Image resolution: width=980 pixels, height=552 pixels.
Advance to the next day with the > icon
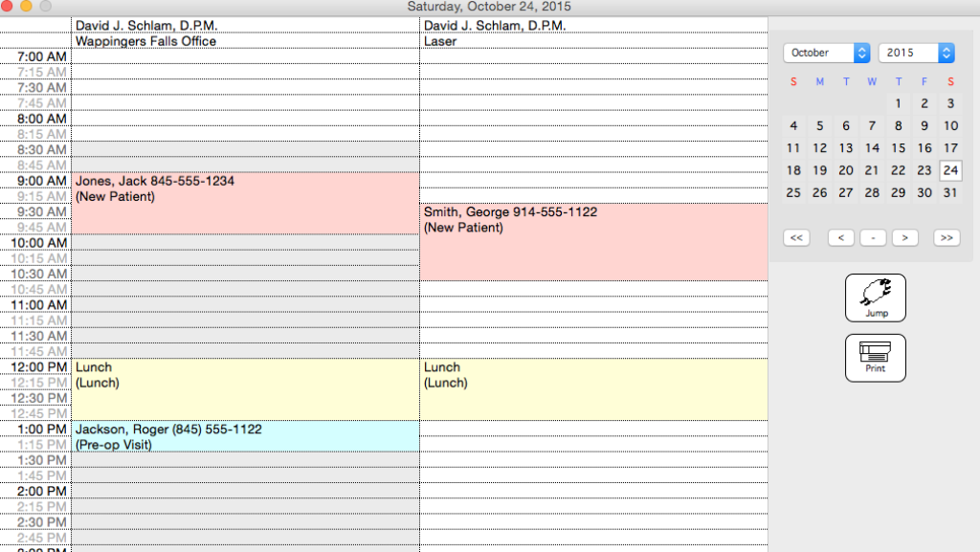[x=904, y=237]
